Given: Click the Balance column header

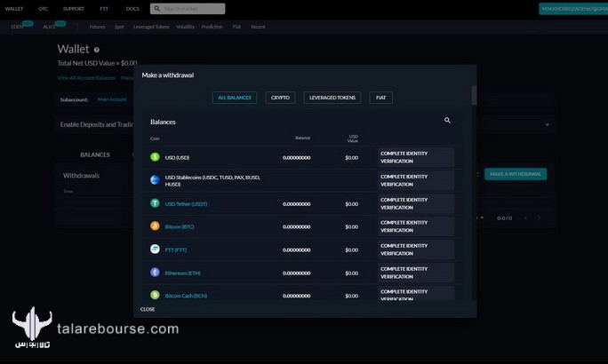Looking at the screenshot, I should pos(302,138).
